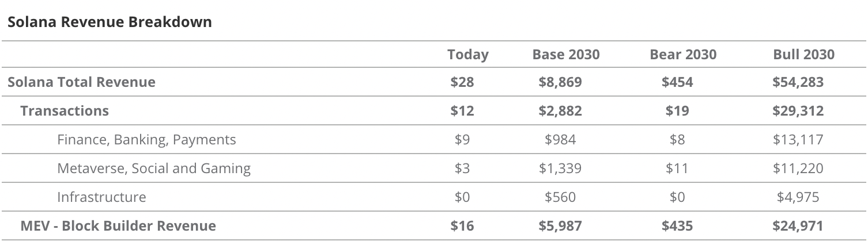868x241 pixels.
Task: Select the $1,339 Metaverse base value
Action: tap(560, 168)
